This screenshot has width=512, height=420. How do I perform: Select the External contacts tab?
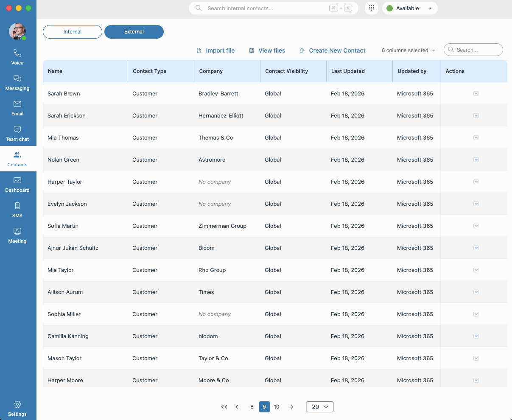[134, 32]
